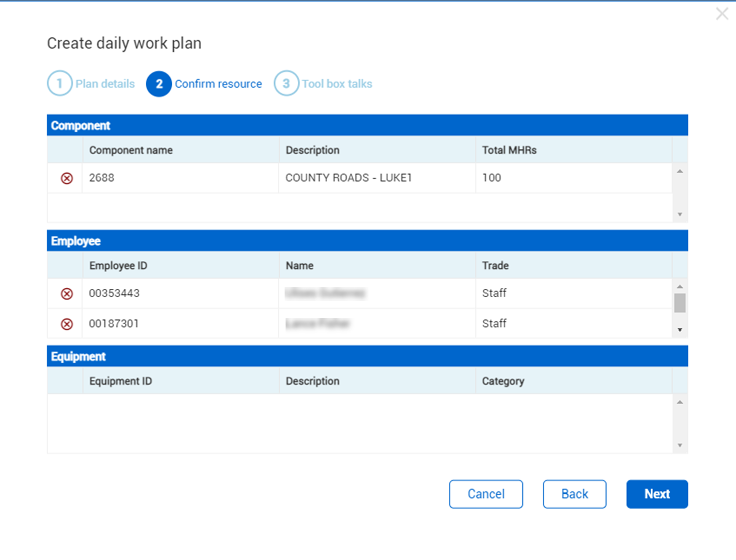Click the Next button
736x560 pixels.
click(657, 494)
